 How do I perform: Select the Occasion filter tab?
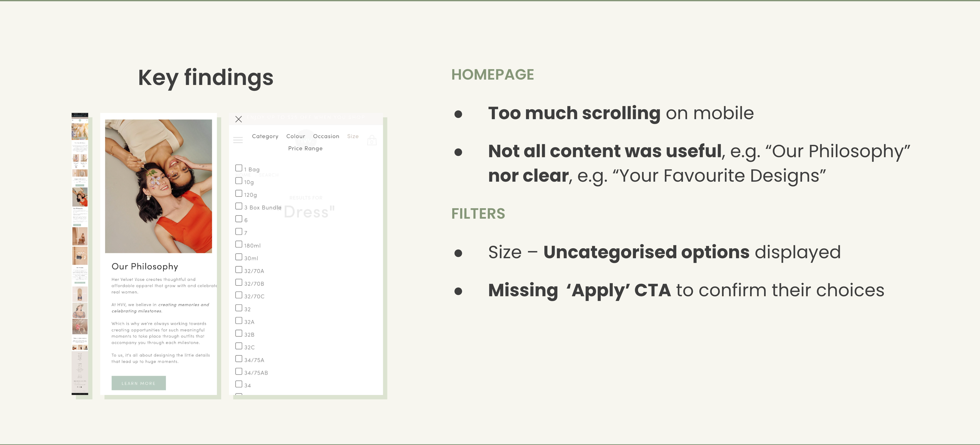326,136
